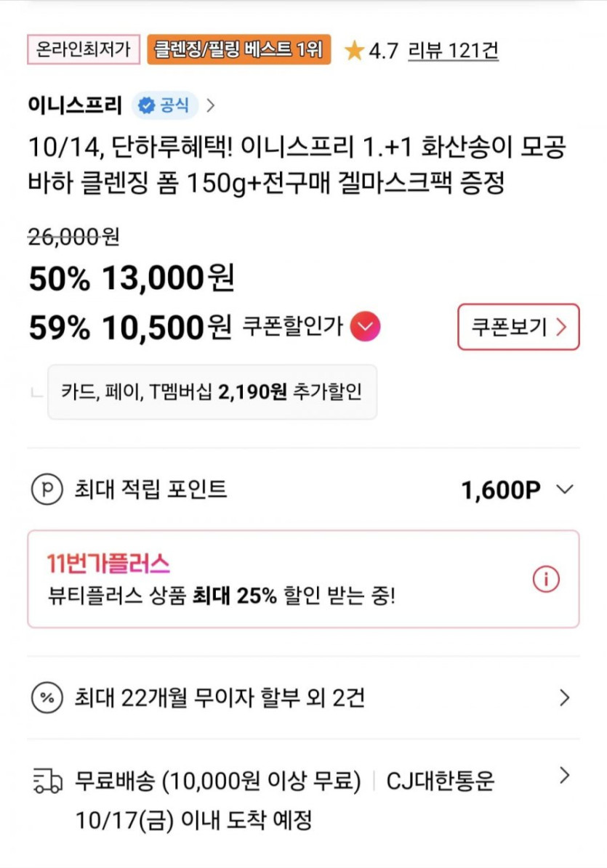Tap the card, pay, T멤버십 extra discount box
The height and width of the screenshot is (868, 607).
pyautogui.click(x=212, y=392)
